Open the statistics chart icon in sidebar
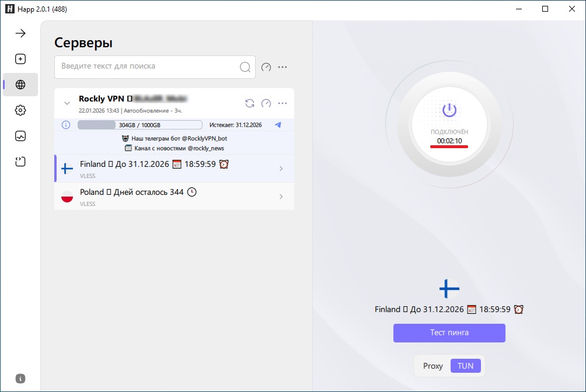The width and height of the screenshot is (586, 392). (x=20, y=136)
